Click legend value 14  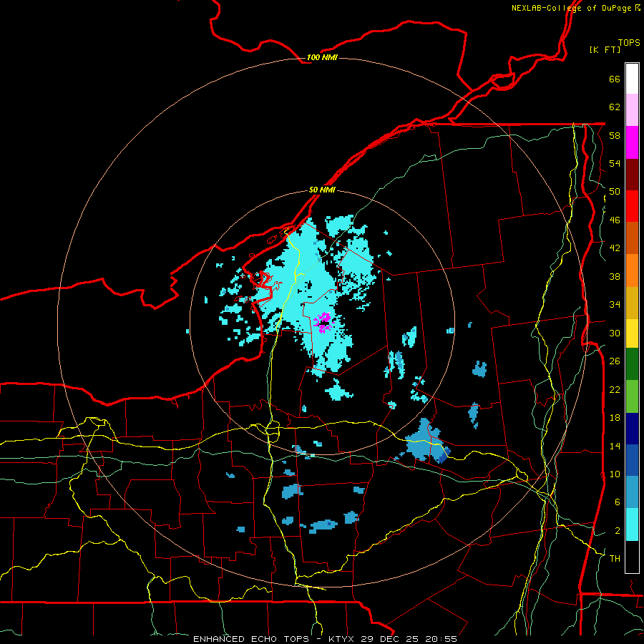coord(615,446)
